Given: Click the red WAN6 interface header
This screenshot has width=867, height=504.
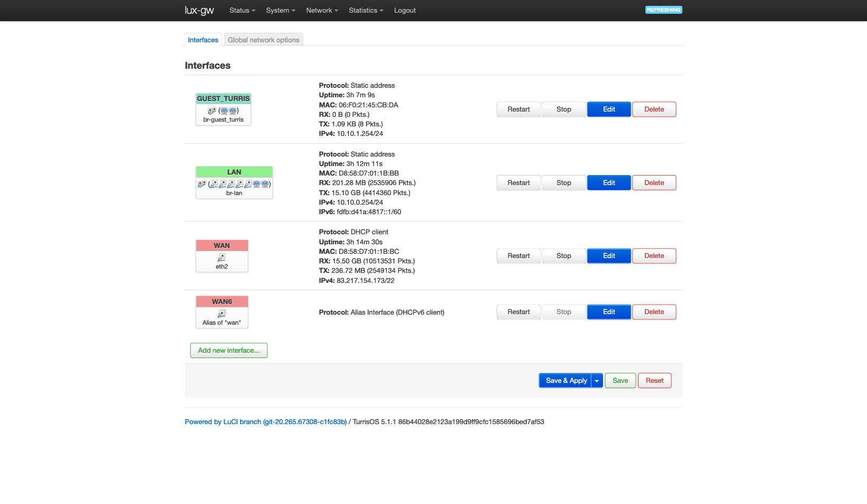Looking at the screenshot, I should point(222,302).
